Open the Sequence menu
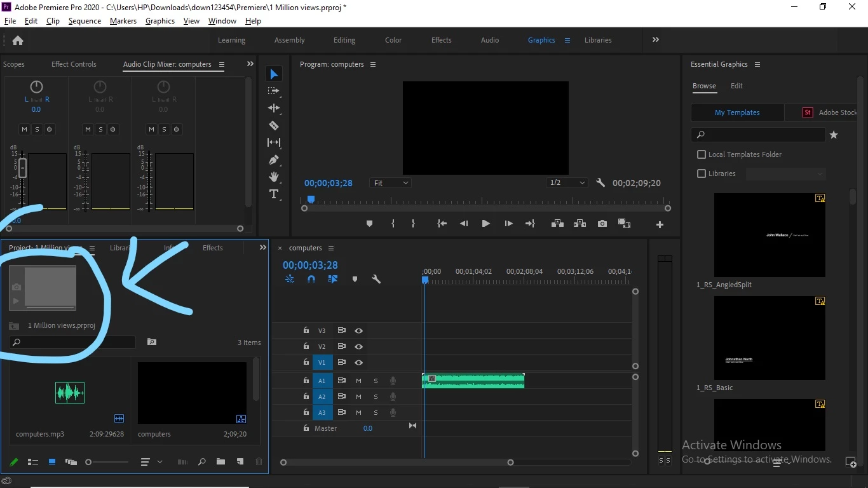This screenshot has width=868, height=488. point(85,21)
